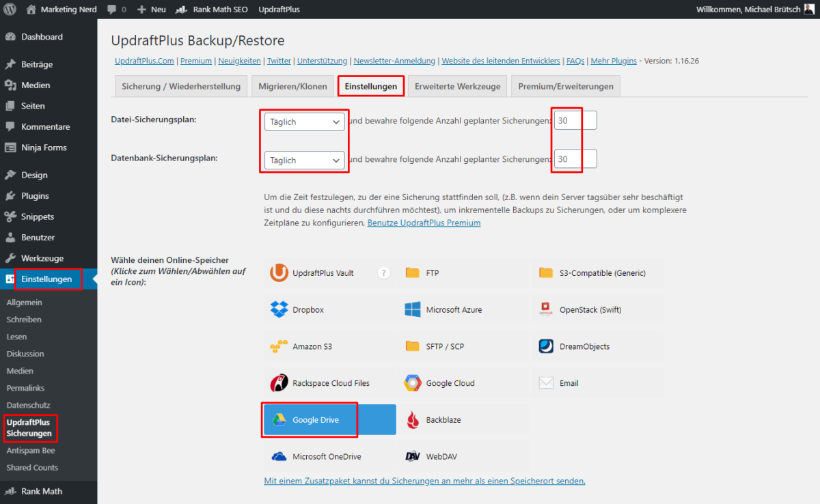This screenshot has height=504, width=820.
Task: Open the Neu menu in admin bar
Action: (x=152, y=10)
